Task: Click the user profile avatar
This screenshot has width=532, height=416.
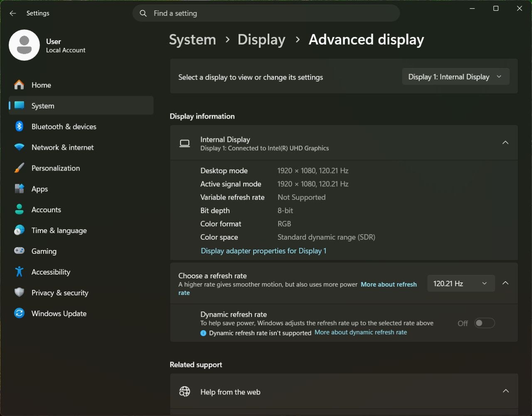Action: (24, 45)
